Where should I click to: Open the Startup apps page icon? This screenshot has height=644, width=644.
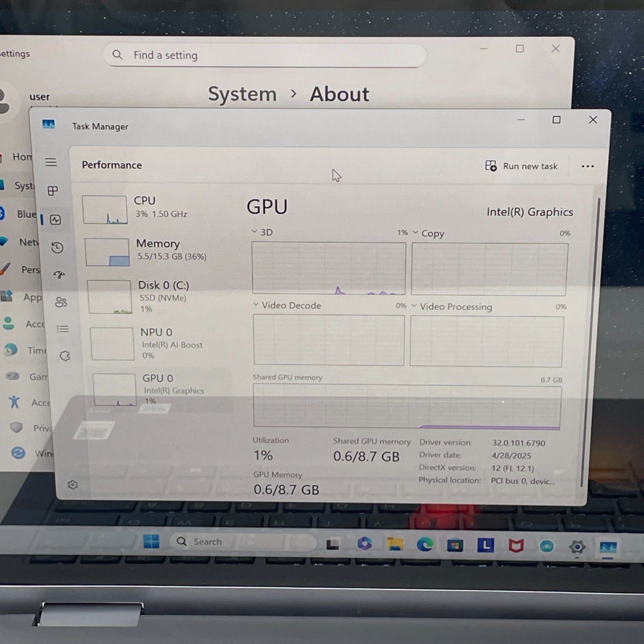[59, 275]
